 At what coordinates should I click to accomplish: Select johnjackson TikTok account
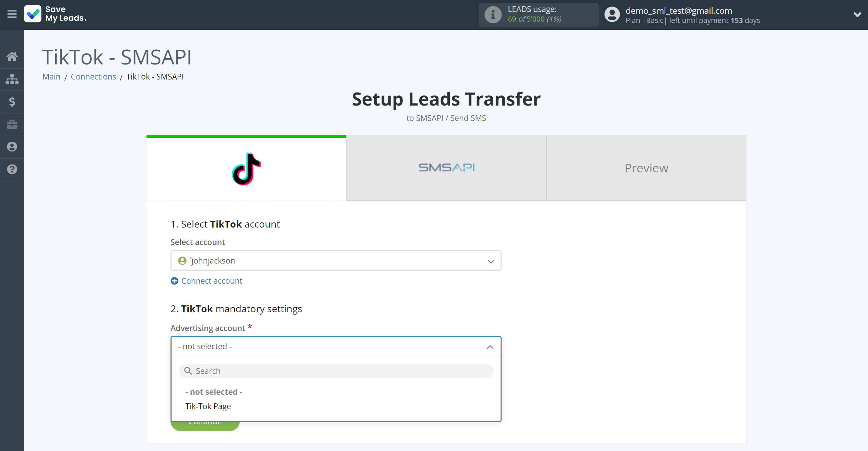[x=336, y=261]
